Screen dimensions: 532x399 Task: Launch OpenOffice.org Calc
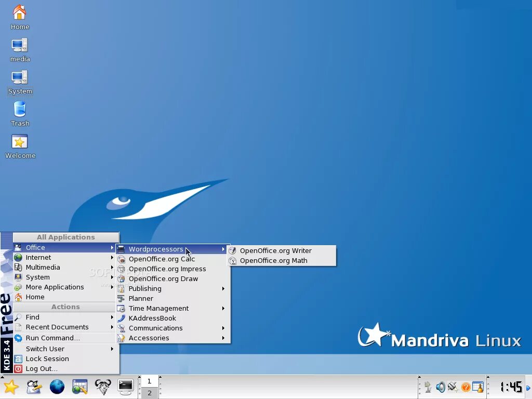coord(173,259)
